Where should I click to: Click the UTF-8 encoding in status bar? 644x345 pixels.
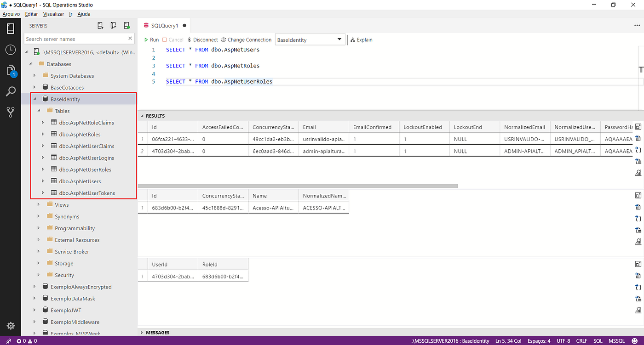(563, 341)
